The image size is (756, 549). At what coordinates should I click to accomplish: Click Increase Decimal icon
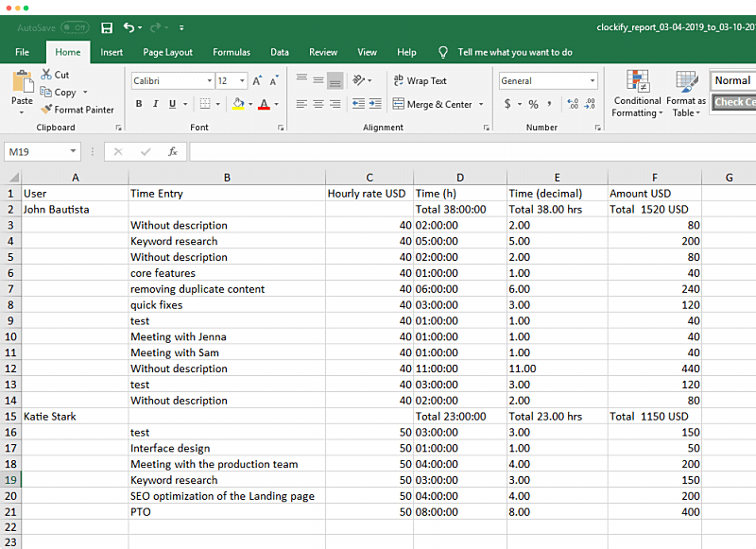(573, 104)
